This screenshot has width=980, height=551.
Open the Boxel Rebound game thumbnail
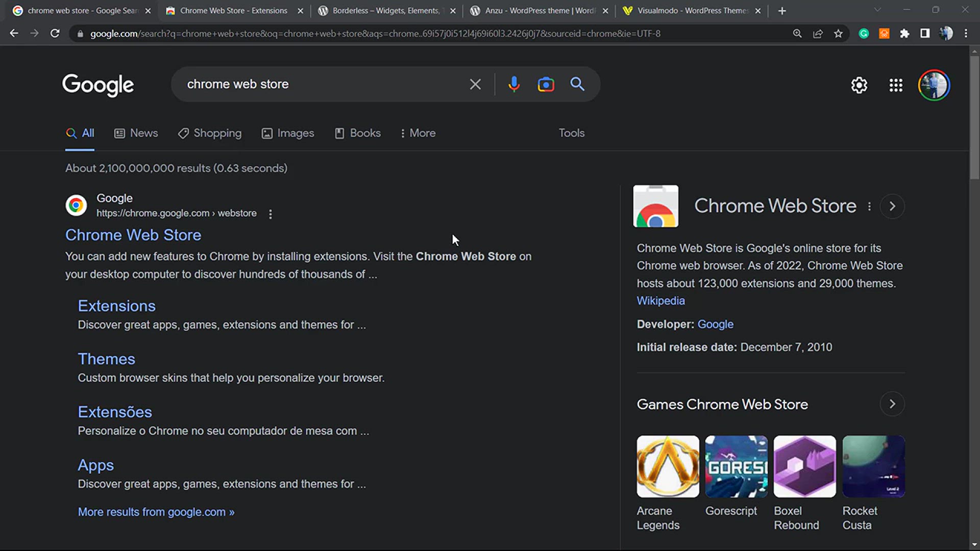point(804,466)
